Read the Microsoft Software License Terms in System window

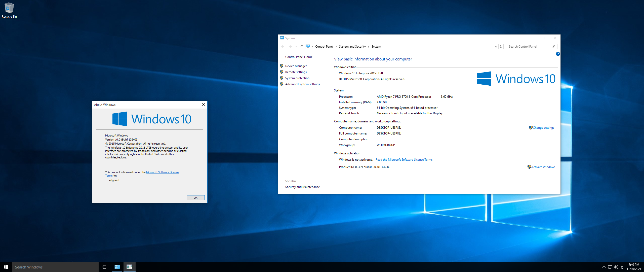point(404,160)
